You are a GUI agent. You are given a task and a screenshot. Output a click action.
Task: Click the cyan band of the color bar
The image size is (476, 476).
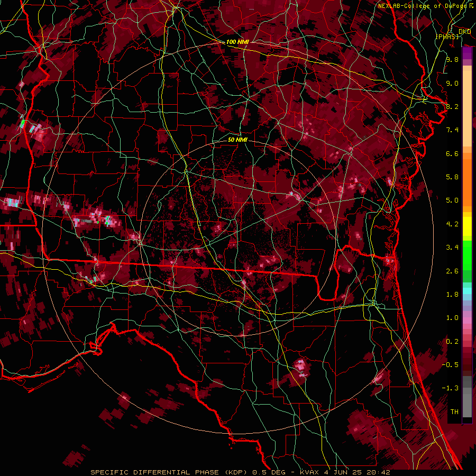pyautogui.click(x=467, y=291)
